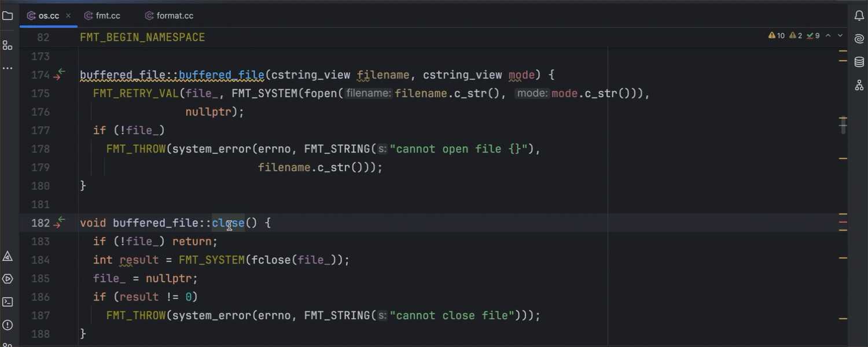
Task: Open the Notifications bell icon
Action: [x=859, y=16]
